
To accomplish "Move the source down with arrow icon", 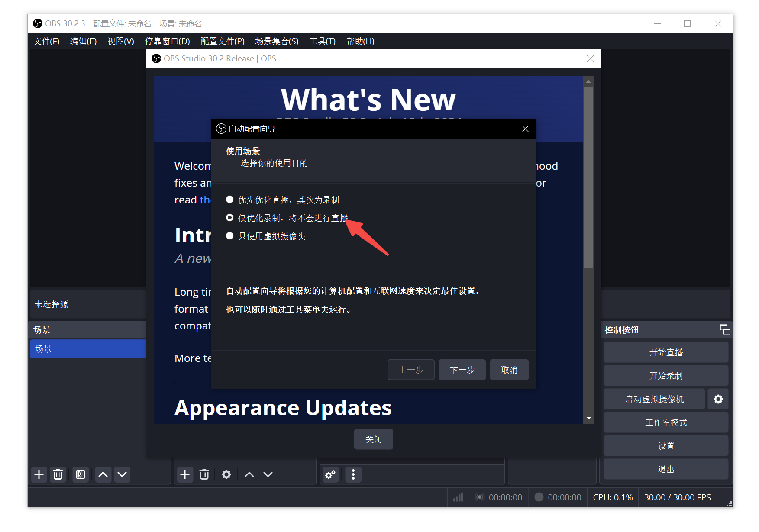I will pos(268,474).
